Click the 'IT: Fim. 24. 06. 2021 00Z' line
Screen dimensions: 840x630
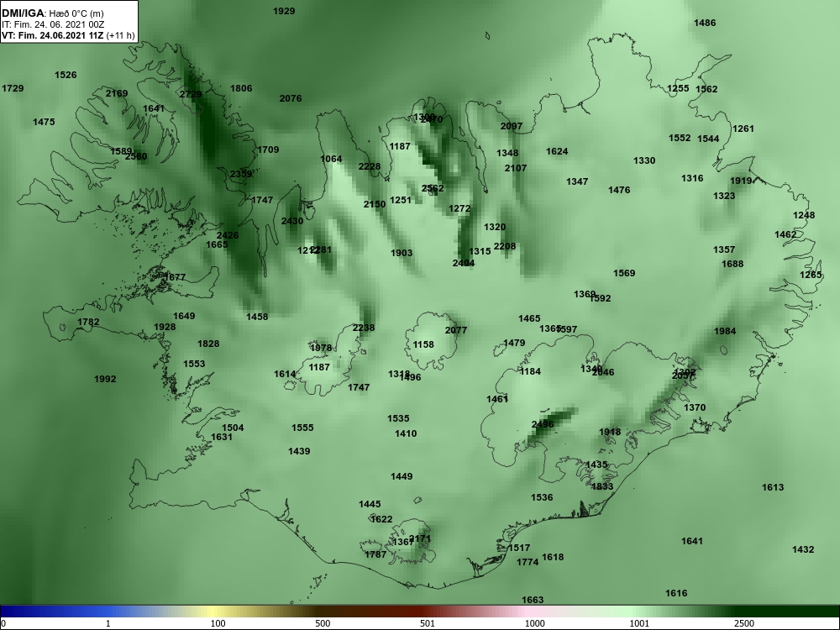(x=52, y=24)
